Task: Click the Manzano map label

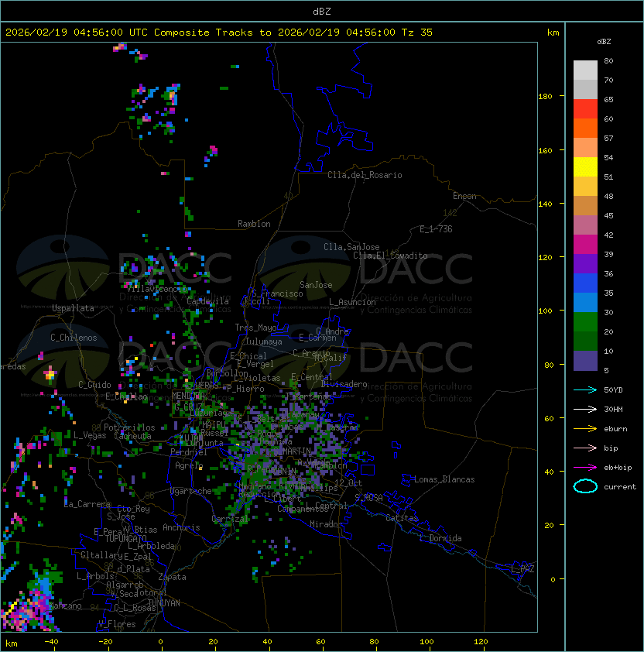Action: [66, 606]
